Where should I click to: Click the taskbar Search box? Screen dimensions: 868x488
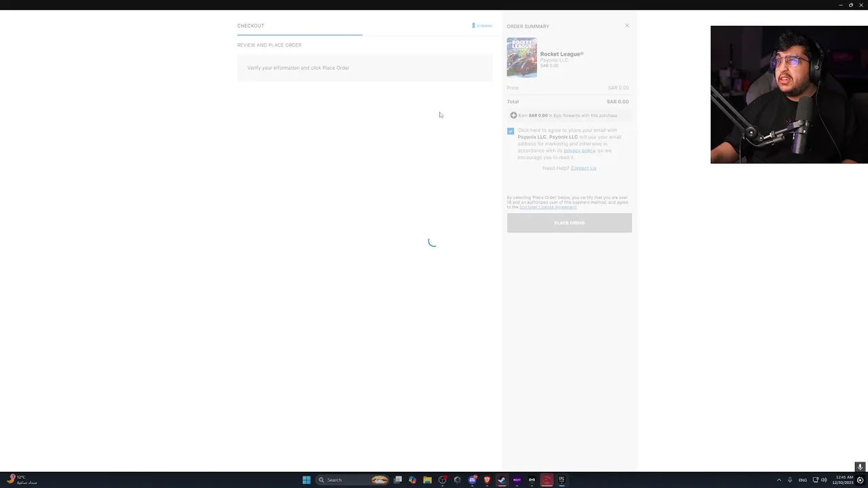(x=353, y=480)
